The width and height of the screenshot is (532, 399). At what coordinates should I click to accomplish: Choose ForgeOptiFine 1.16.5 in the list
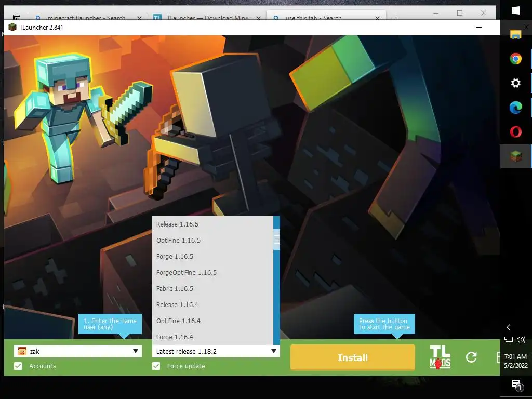(x=212, y=272)
